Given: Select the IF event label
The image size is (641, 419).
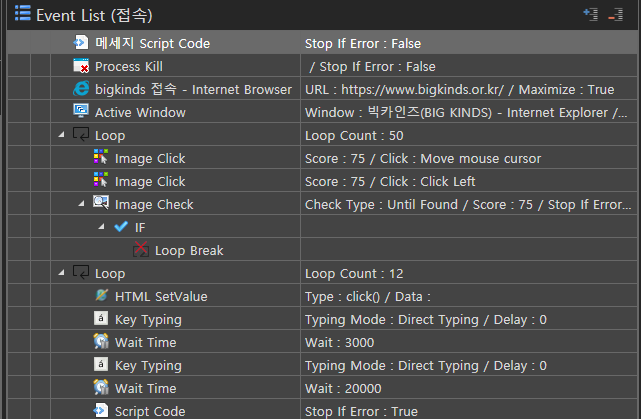Looking at the screenshot, I should pyautogui.click(x=140, y=227).
